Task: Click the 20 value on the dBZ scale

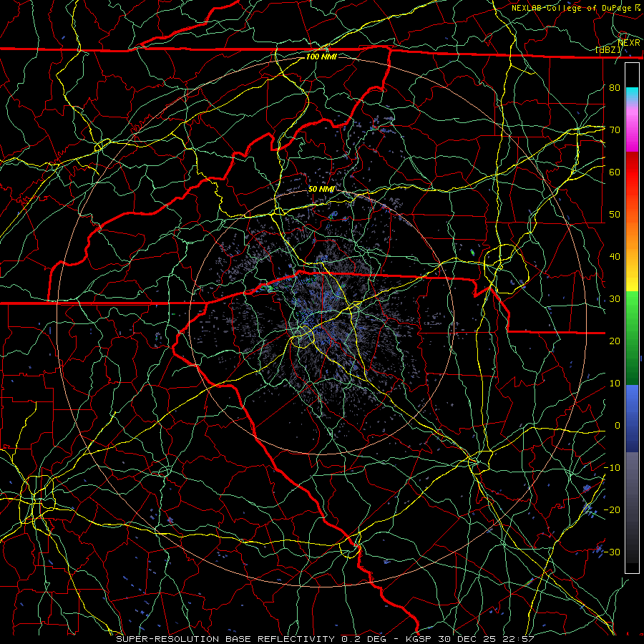Action: tap(615, 341)
